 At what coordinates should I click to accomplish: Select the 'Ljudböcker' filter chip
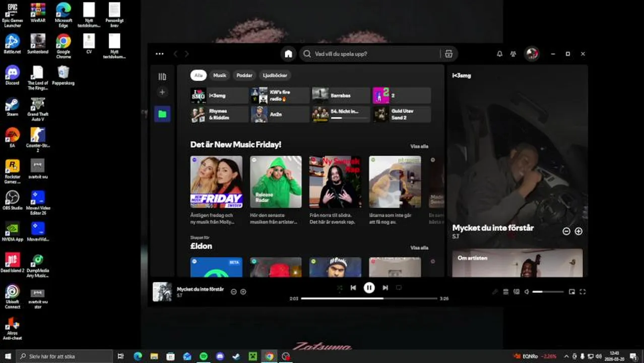coord(275,75)
